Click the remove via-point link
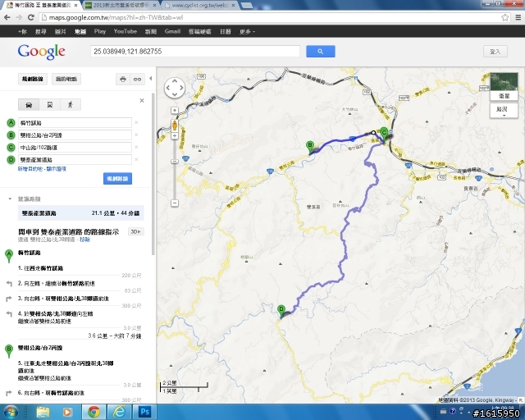525x420 pixels. [84, 240]
